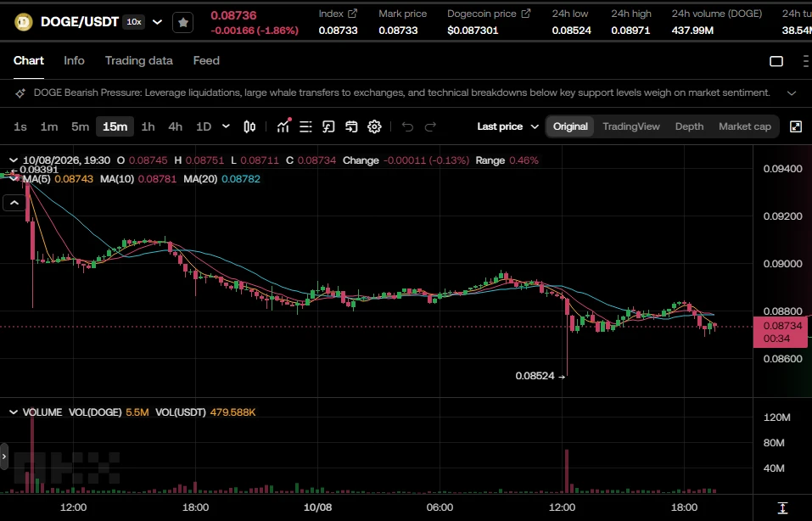Set the chart interval to 1m
The image size is (812, 521).
click(x=49, y=127)
